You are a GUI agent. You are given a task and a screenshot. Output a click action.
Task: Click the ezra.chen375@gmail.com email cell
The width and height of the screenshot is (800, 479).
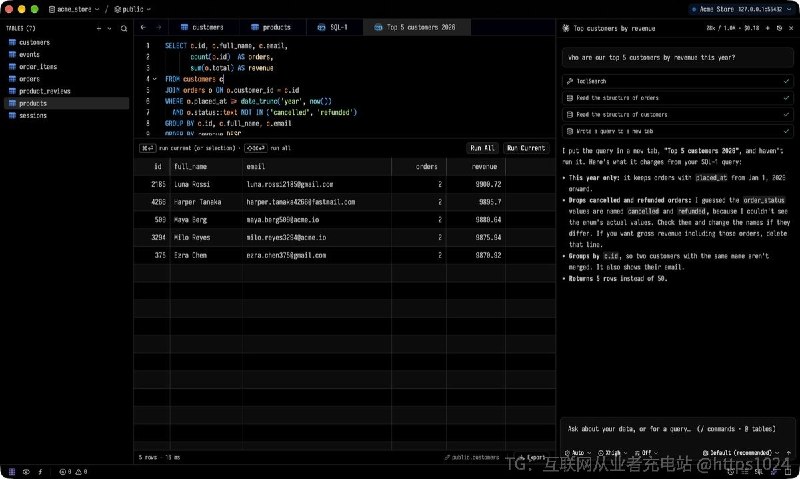click(x=317, y=255)
